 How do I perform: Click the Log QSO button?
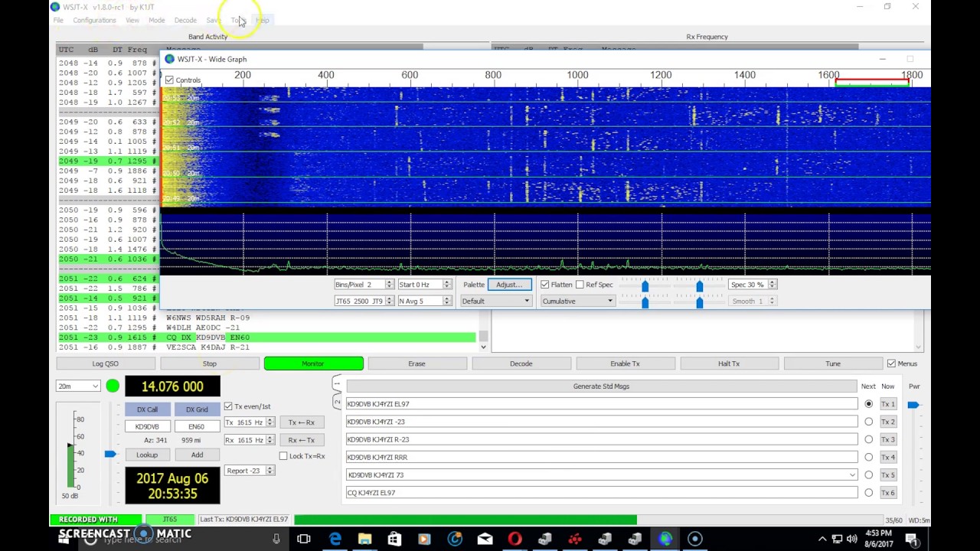pos(106,364)
